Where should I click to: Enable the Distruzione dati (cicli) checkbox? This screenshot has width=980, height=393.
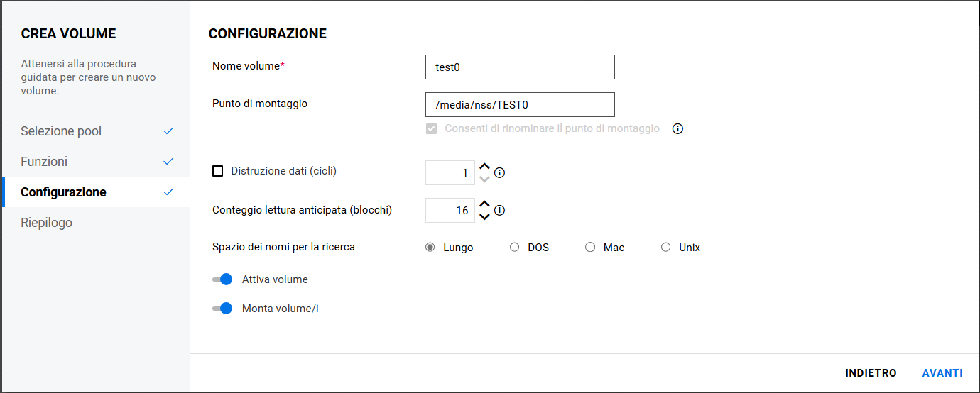pyautogui.click(x=218, y=171)
